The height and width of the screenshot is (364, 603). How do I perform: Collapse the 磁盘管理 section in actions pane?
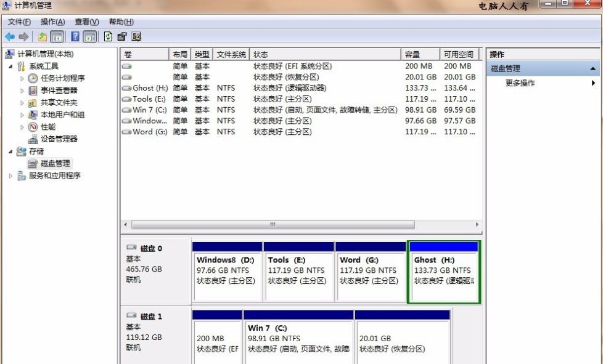point(593,69)
